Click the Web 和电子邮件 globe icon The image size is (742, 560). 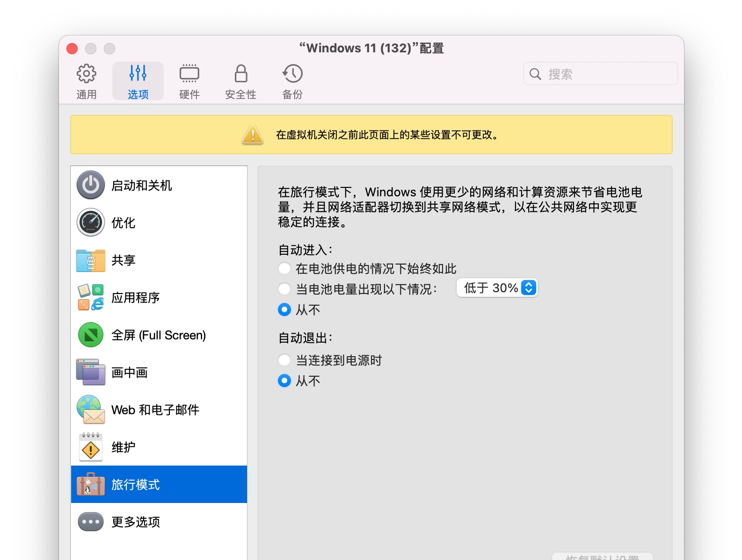tap(91, 409)
